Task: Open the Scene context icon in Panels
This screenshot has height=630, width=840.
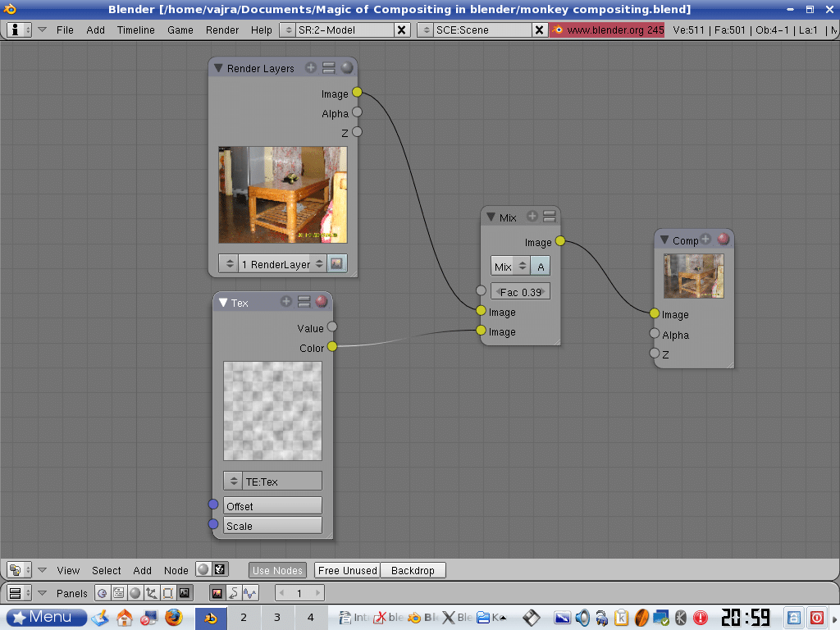Action: point(185,593)
